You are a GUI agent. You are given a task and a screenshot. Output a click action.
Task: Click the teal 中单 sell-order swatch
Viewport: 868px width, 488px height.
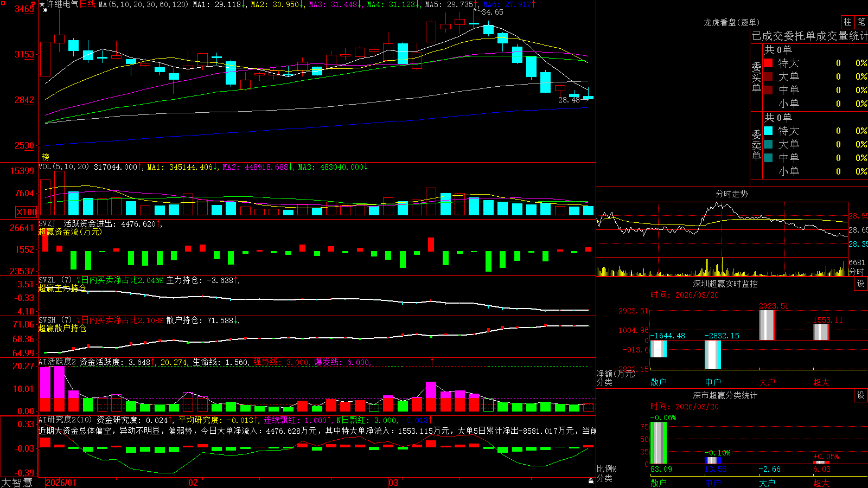768,158
